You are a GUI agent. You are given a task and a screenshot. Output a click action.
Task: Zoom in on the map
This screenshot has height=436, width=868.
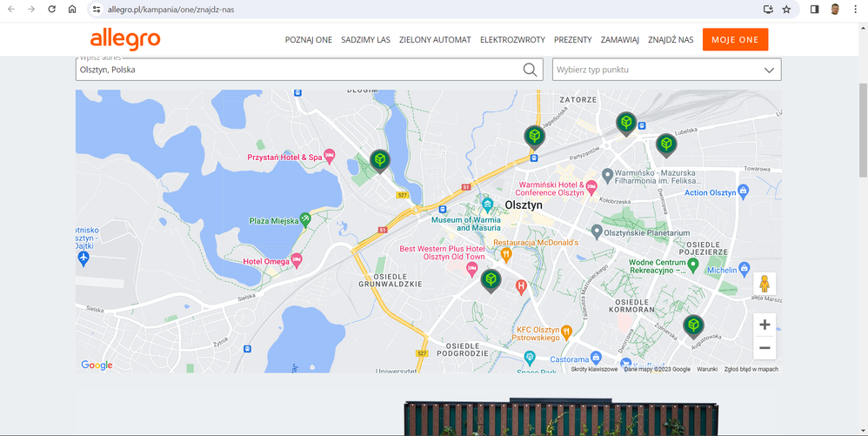(765, 325)
